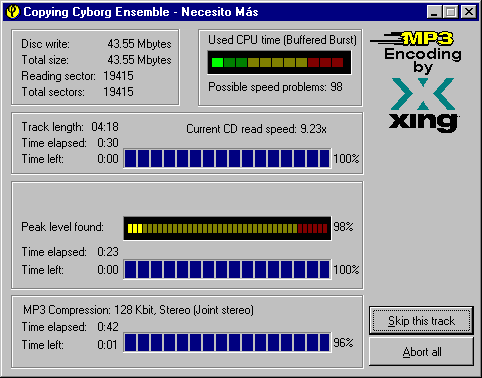This screenshot has width=482, height=378.
Task: Click the Xing logo graphic
Action: pyautogui.click(x=423, y=105)
